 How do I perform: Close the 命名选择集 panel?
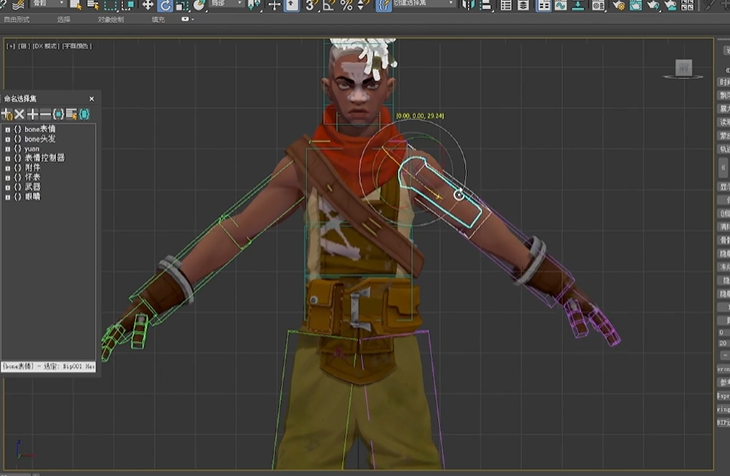(91, 99)
